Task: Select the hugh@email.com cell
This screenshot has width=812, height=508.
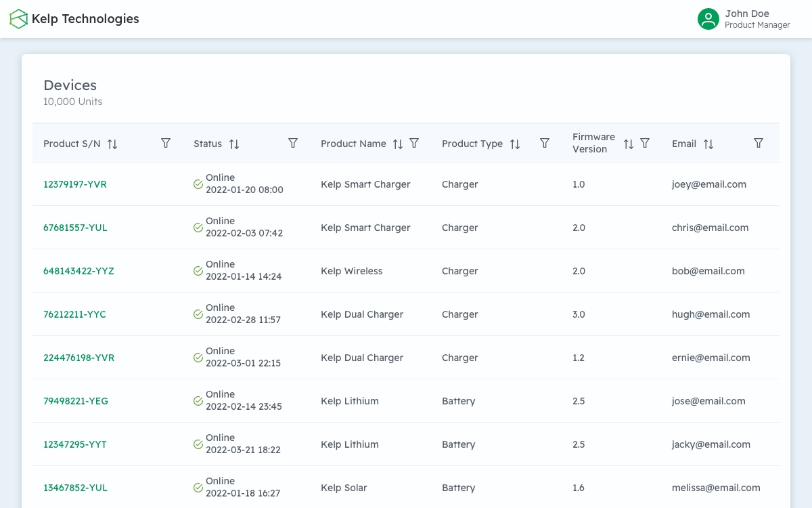Action: pyautogui.click(x=711, y=314)
